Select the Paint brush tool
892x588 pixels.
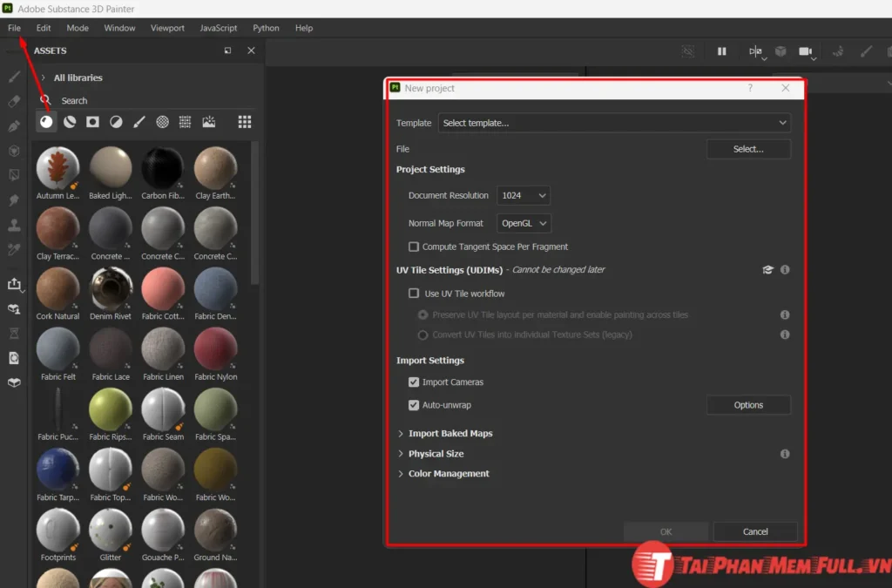click(x=12, y=76)
